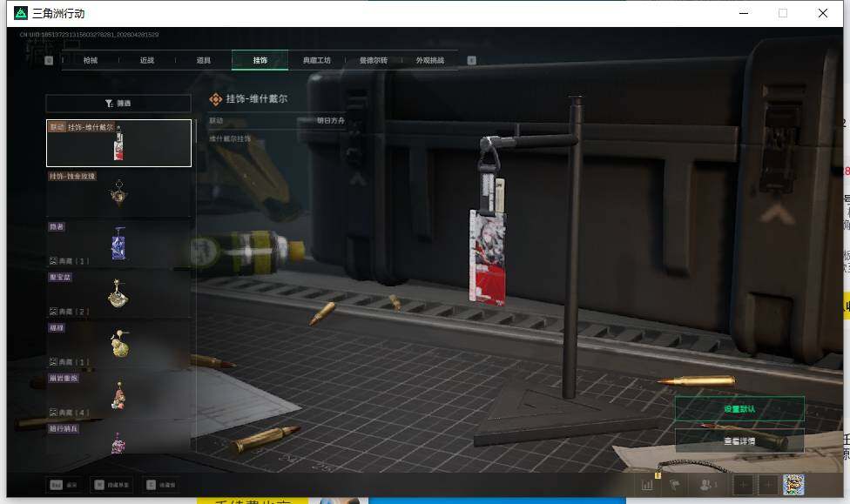The height and width of the screenshot is (504, 850).
Task: Click the 明日方舟 collaboration label
Action: coord(331,120)
